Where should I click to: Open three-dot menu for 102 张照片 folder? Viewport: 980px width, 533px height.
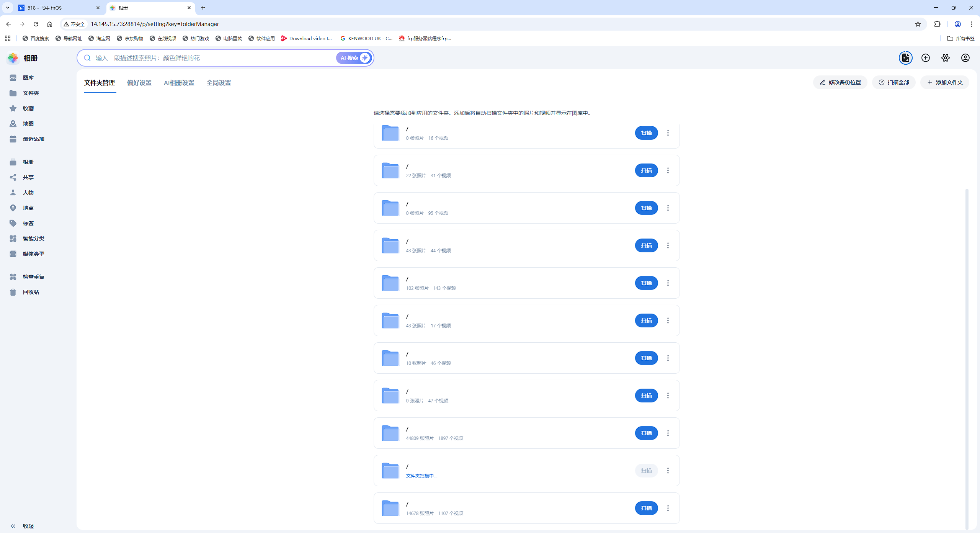click(668, 283)
